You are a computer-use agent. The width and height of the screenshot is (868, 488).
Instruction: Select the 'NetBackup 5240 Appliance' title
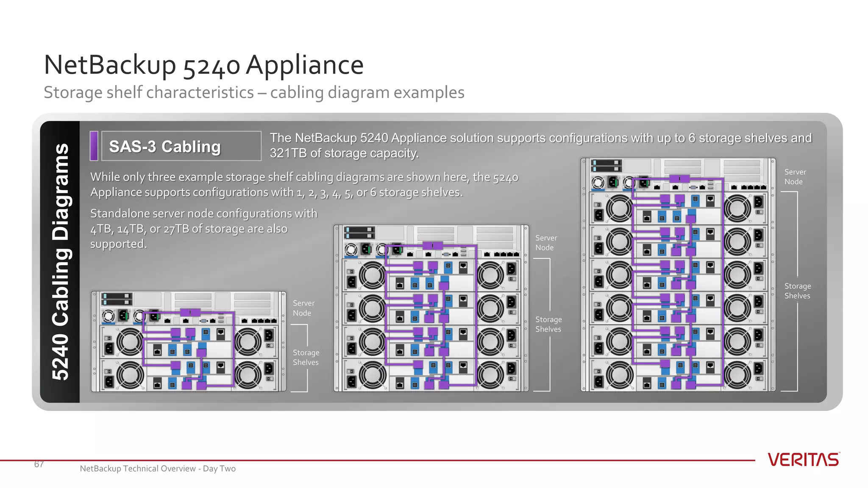[x=204, y=65]
